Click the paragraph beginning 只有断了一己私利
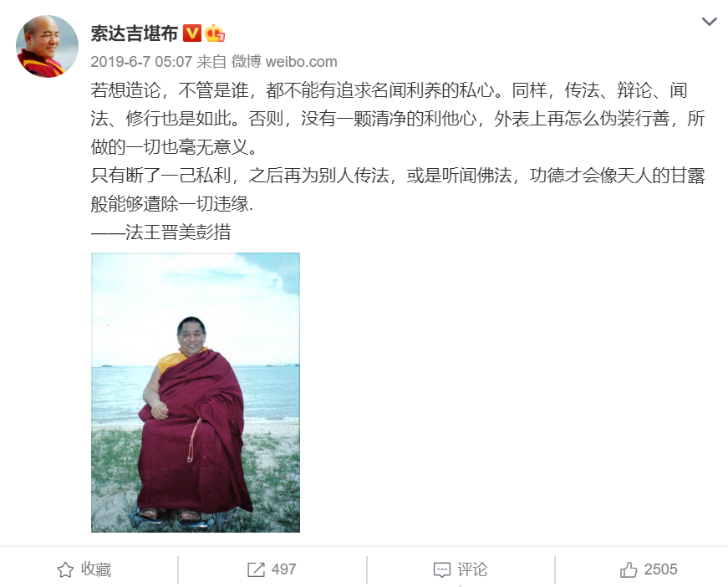Screen dimensions: 728x587 tap(398, 190)
